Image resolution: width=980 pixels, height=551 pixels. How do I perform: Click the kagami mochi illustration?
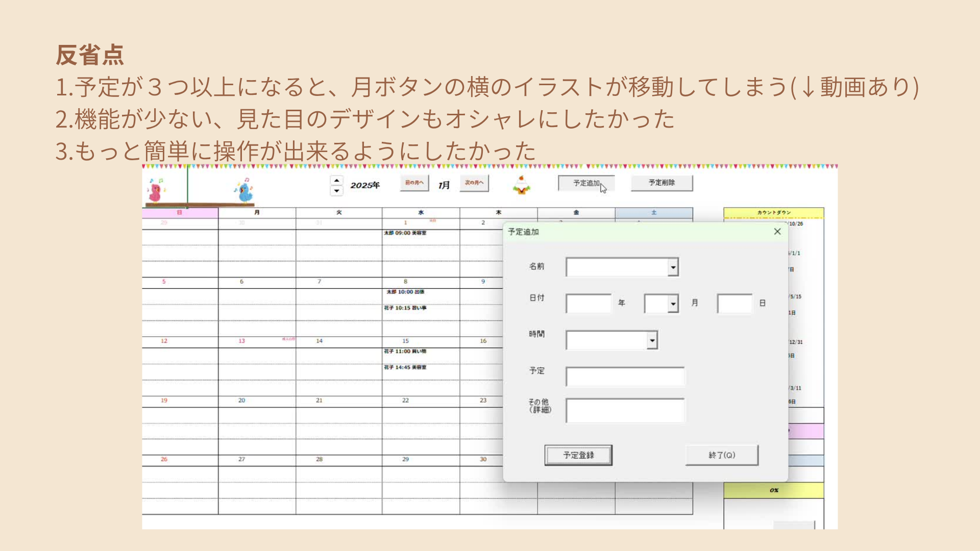click(x=521, y=185)
